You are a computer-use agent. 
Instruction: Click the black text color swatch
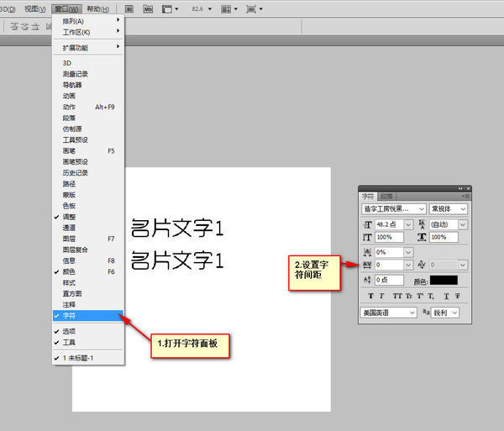pyautogui.click(x=444, y=280)
